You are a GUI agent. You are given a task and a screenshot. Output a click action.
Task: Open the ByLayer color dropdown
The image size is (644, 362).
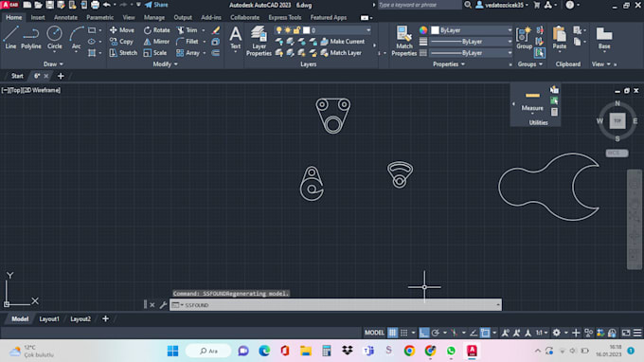(x=472, y=30)
